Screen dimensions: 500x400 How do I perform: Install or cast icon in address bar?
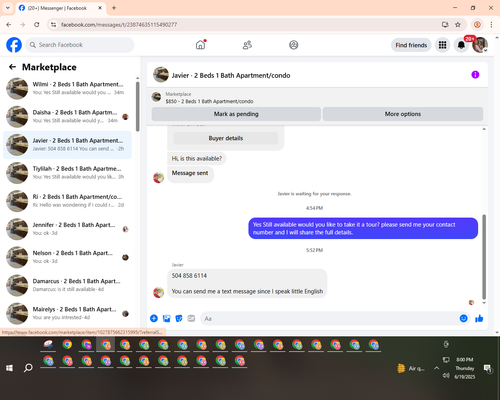click(445, 24)
